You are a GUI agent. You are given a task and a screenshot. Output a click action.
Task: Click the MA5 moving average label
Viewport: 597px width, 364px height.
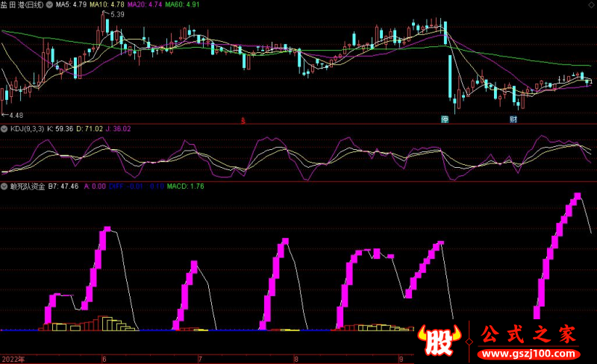point(72,4)
